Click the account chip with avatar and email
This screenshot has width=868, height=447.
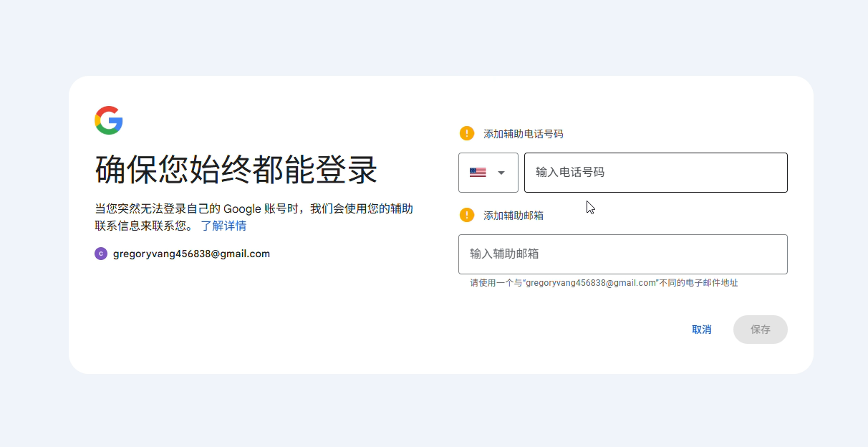(x=182, y=254)
